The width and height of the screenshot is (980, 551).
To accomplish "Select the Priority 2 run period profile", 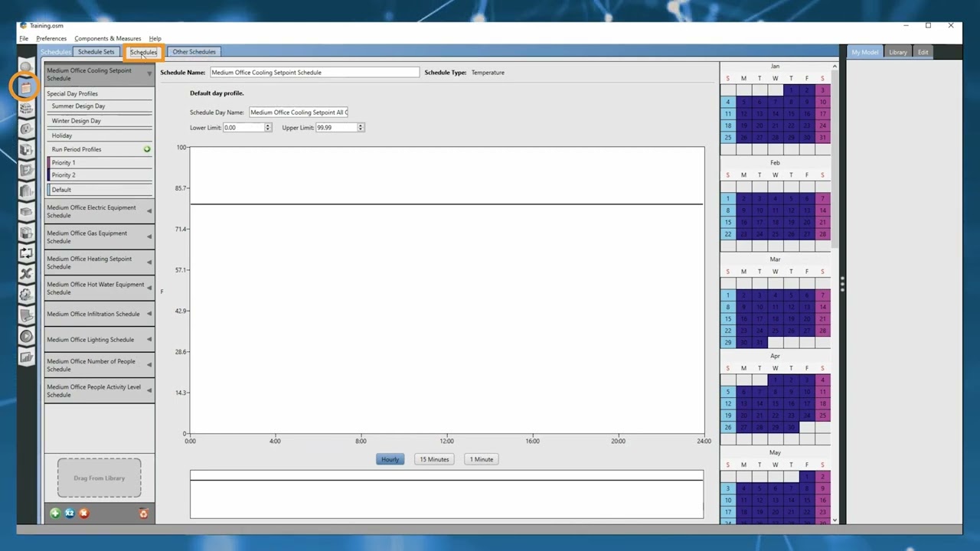I will [x=100, y=175].
